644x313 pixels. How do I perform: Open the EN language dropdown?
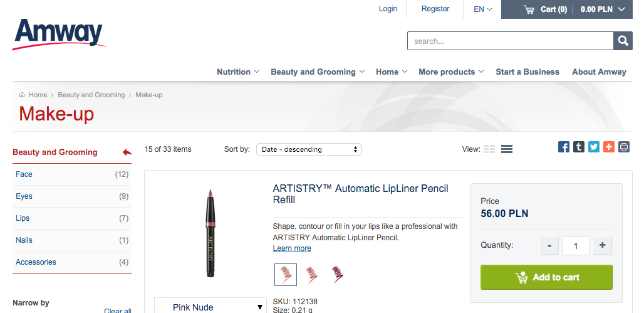482,9
